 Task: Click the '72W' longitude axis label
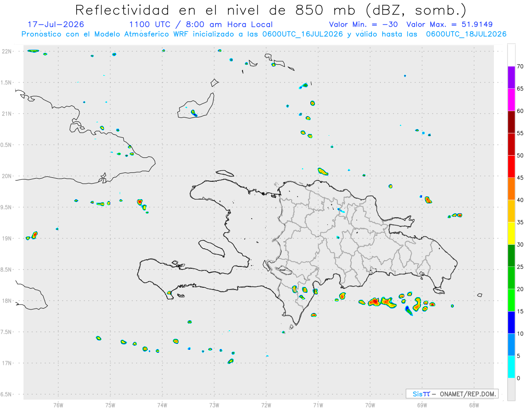(x=266, y=405)
